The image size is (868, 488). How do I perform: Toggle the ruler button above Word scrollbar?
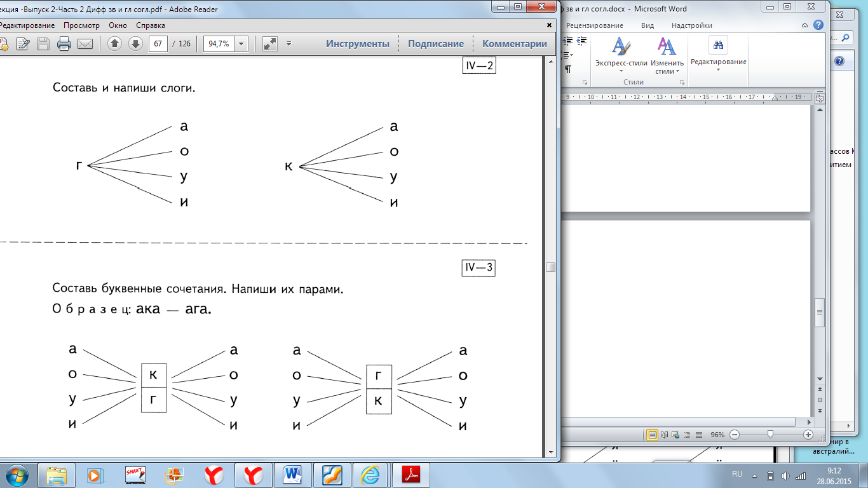point(820,98)
